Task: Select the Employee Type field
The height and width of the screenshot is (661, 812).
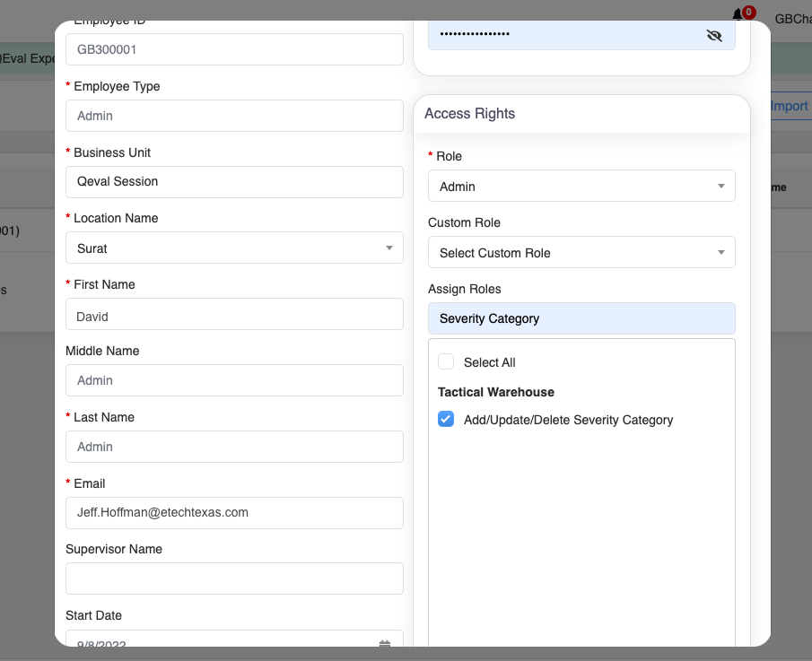Action: [x=234, y=116]
